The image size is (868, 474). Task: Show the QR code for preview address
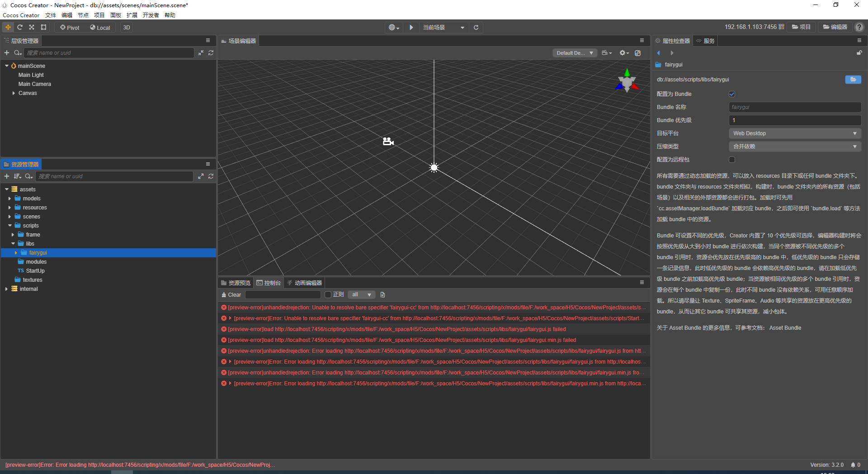[x=781, y=27]
